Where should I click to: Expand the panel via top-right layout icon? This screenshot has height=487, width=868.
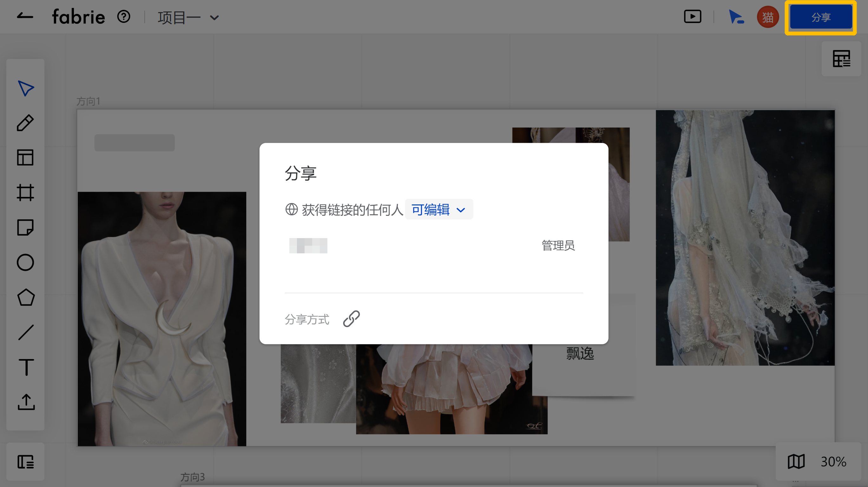pos(841,58)
